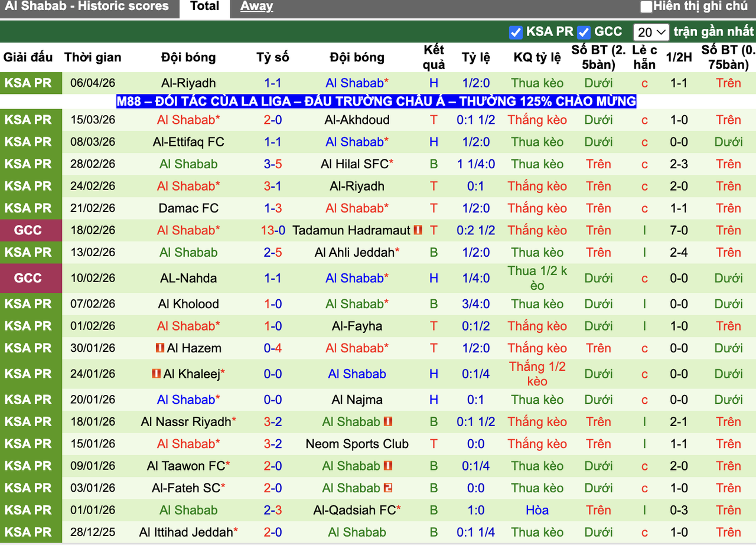
Task: Click the M88 La Liga partner banner
Action: [x=377, y=102]
